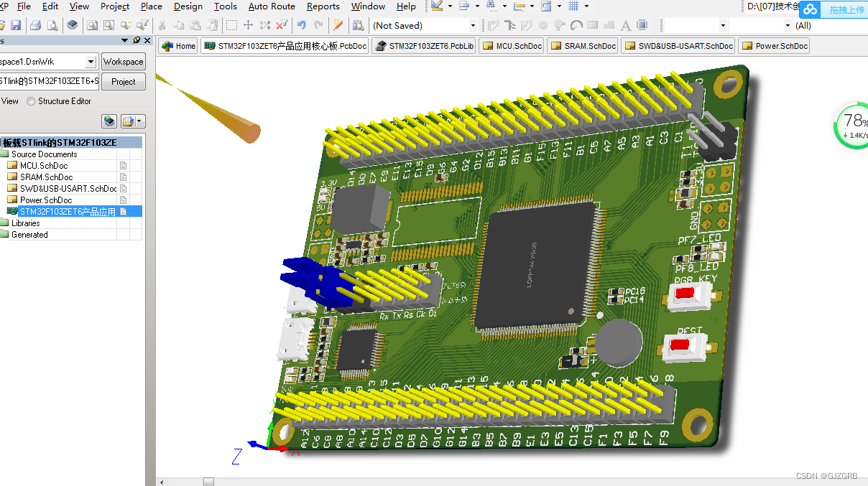Switch to the MCU.SchDoc tab
This screenshot has width=868, height=486.
pos(511,45)
